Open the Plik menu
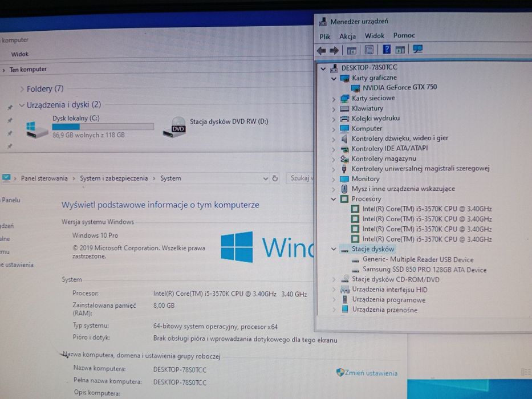Viewport: 532px width, 399px height. coord(324,36)
